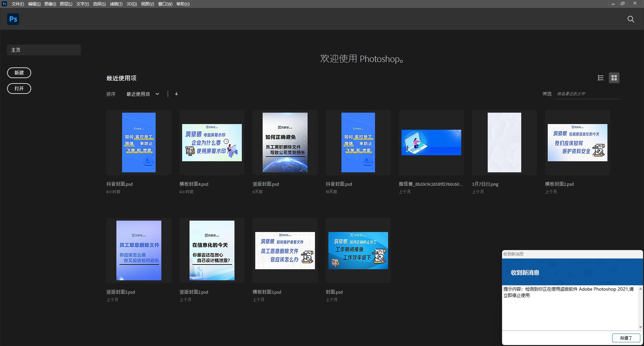644x346 pixels.
Task: Open the 3月7日(1).png thumbnail
Action: click(x=504, y=142)
